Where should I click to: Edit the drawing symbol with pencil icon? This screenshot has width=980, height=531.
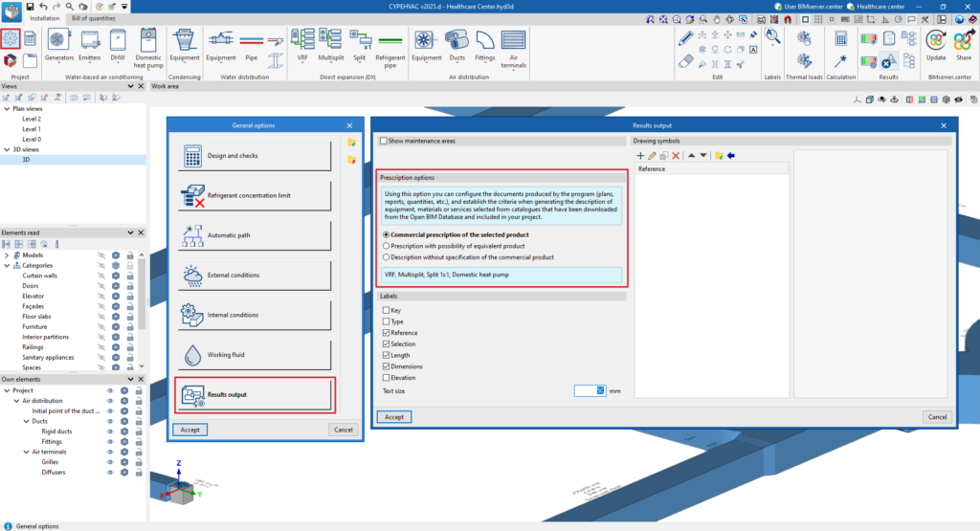tap(652, 156)
